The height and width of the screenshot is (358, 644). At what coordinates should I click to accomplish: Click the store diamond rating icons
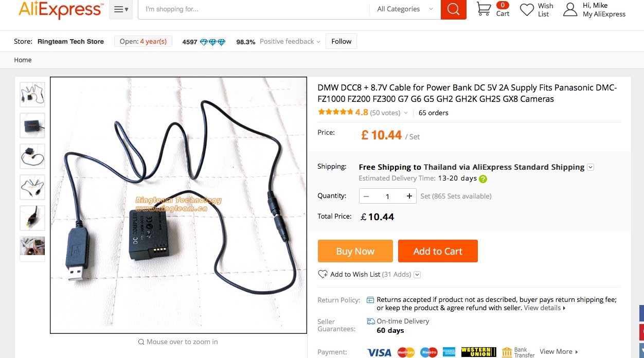pos(212,42)
